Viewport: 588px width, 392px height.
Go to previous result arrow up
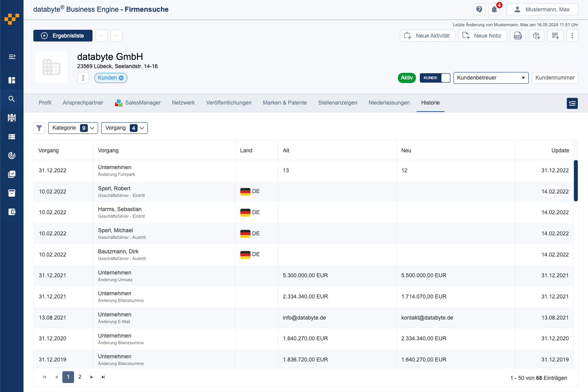tap(102, 36)
